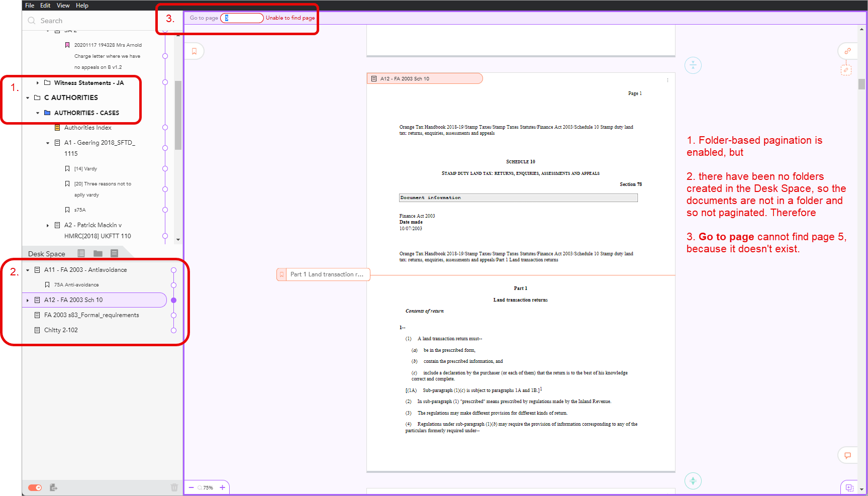The height and width of the screenshot is (496, 868).
Task: Select the 75A Anti-avoidance bookmark
Action: (x=76, y=284)
